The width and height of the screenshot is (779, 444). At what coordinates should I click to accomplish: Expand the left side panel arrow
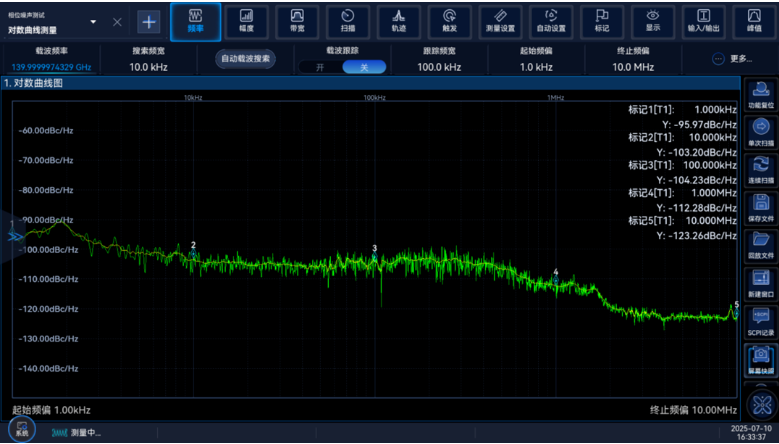(15, 236)
